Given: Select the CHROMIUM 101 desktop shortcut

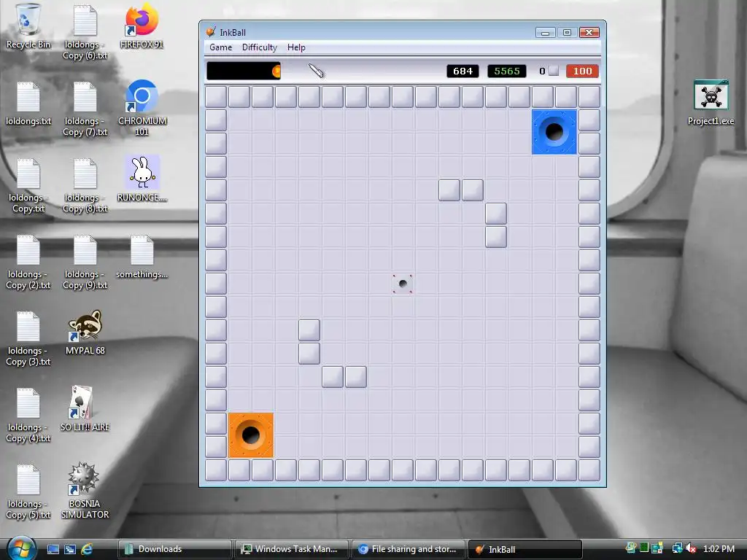Looking at the screenshot, I should [x=142, y=108].
